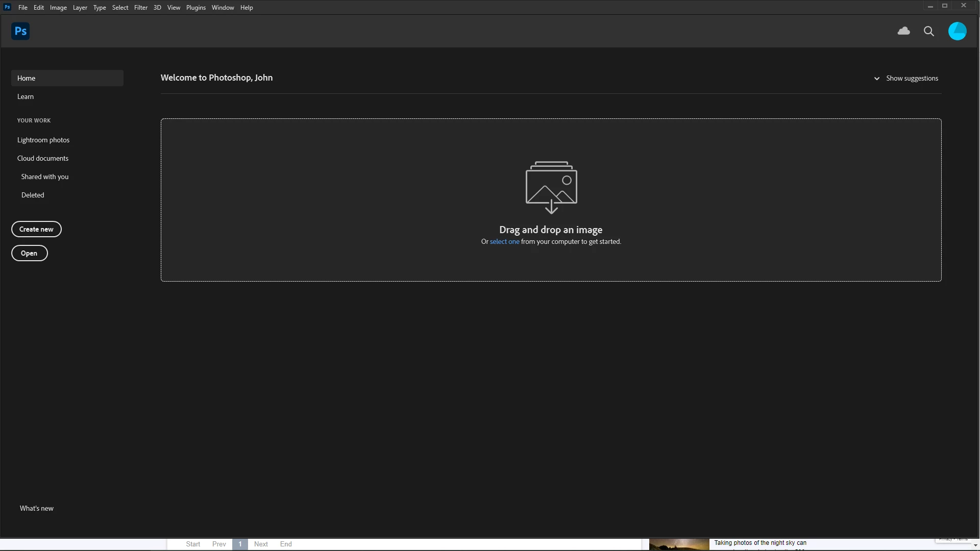This screenshot has width=980, height=551.
Task: Open Cloud documents in sidebar
Action: (x=43, y=158)
